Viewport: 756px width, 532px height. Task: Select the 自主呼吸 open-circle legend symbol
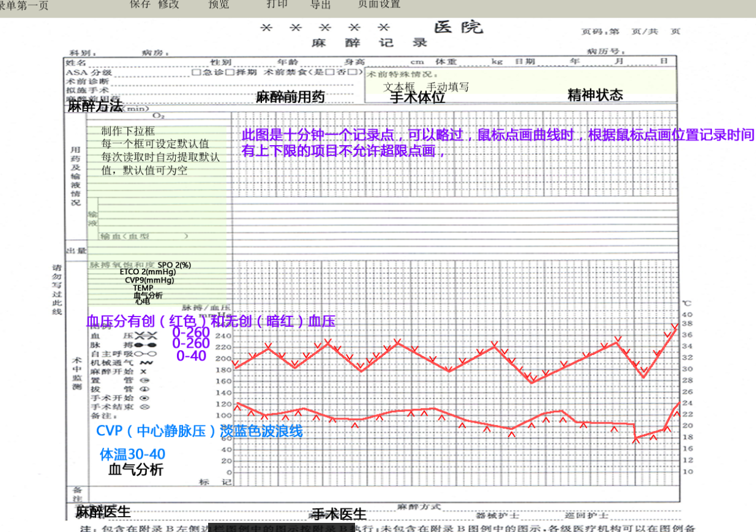pyautogui.click(x=146, y=354)
